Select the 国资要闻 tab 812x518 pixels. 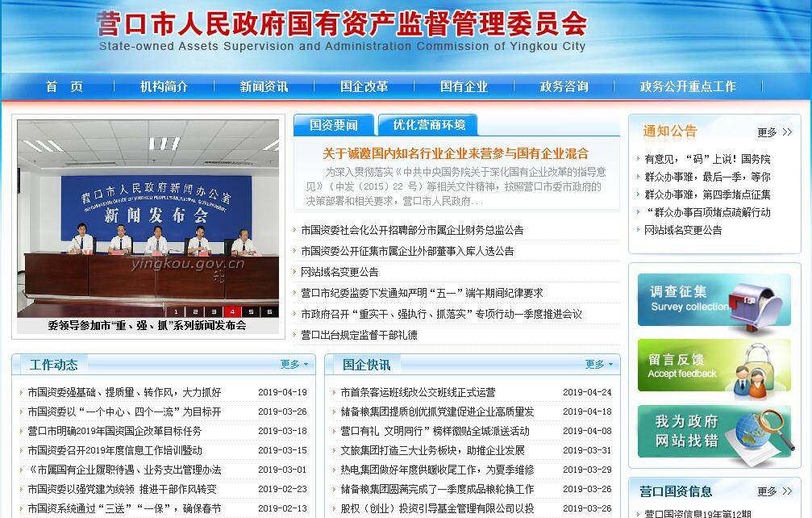click(334, 125)
